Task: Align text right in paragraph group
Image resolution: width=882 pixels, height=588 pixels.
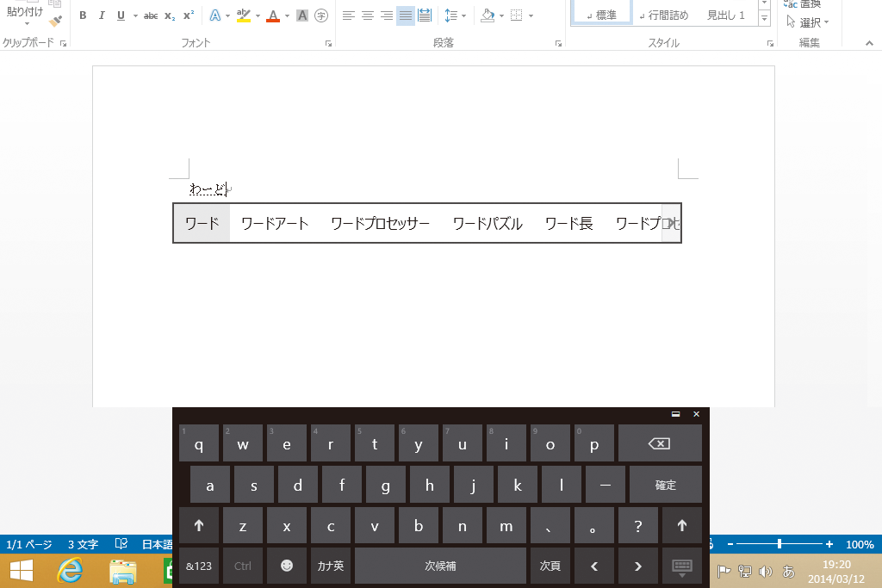Action: tap(387, 15)
